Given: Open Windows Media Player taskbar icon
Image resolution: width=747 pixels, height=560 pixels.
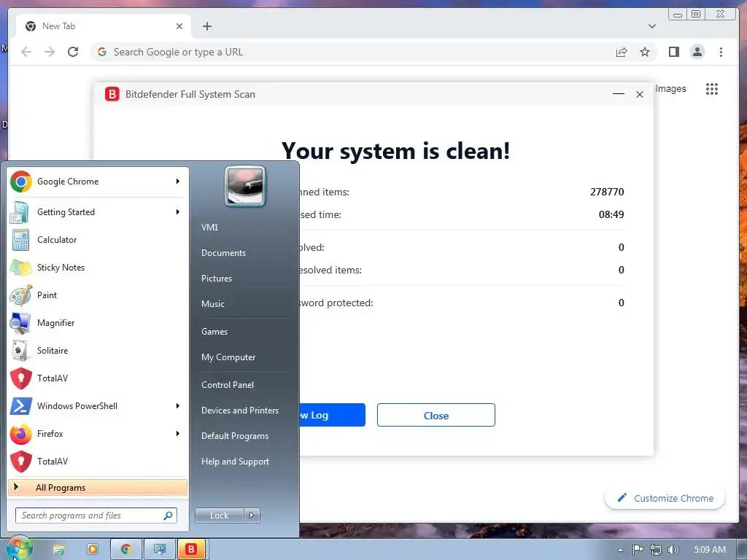Looking at the screenshot, I should [93, 549].
